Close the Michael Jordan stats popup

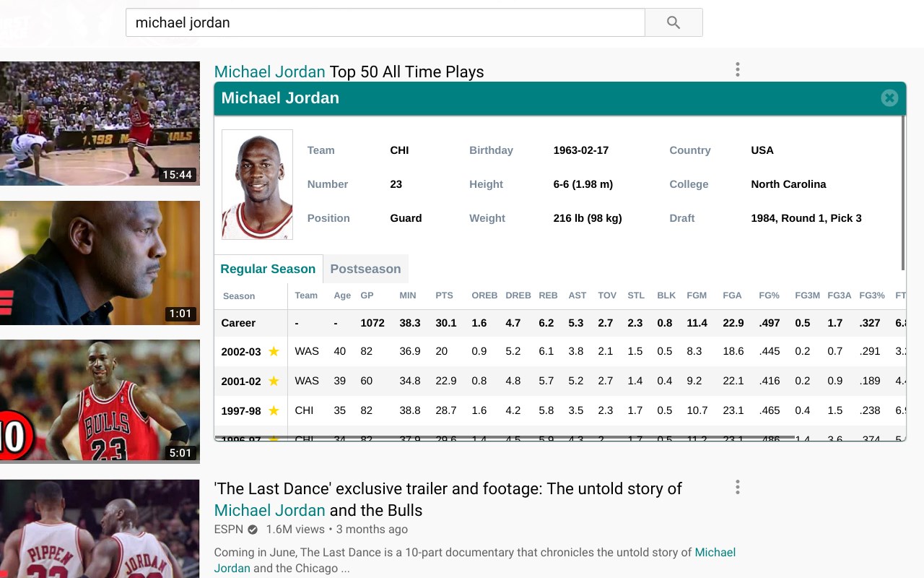coord(889,98)
